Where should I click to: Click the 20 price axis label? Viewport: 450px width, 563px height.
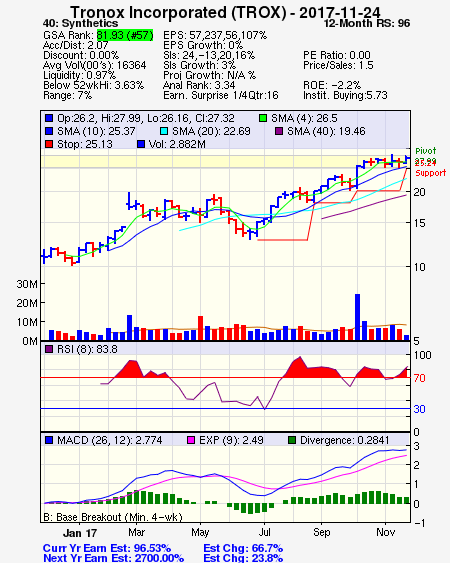tap(419, 192)
